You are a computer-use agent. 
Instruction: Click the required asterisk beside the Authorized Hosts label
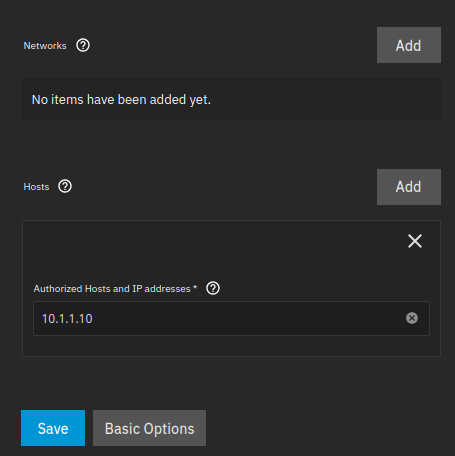click(195, 287)
